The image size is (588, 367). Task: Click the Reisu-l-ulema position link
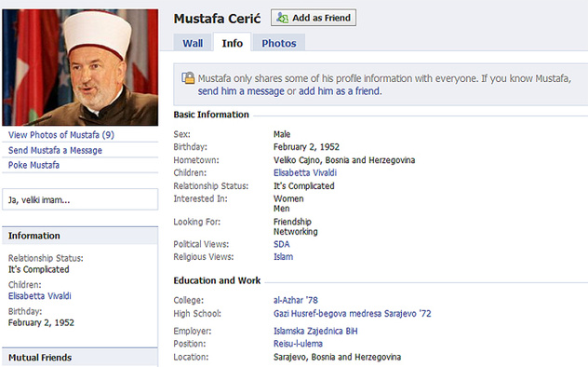click(x=298, y=344)
